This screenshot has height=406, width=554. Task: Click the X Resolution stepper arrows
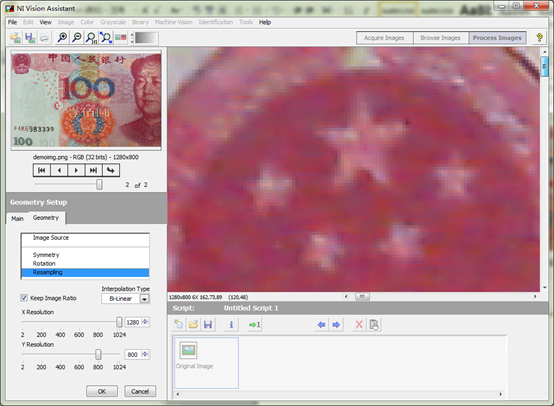coord(145,322)
